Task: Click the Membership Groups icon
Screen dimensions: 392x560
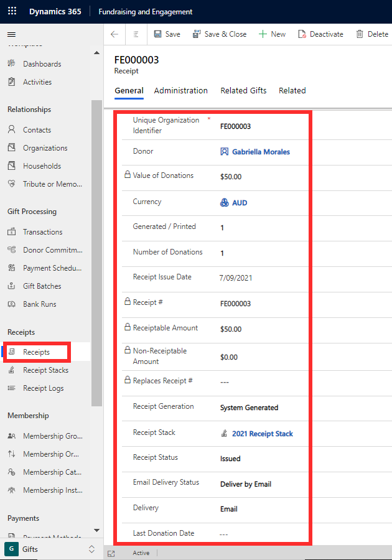Action: (x=11, y=436)
